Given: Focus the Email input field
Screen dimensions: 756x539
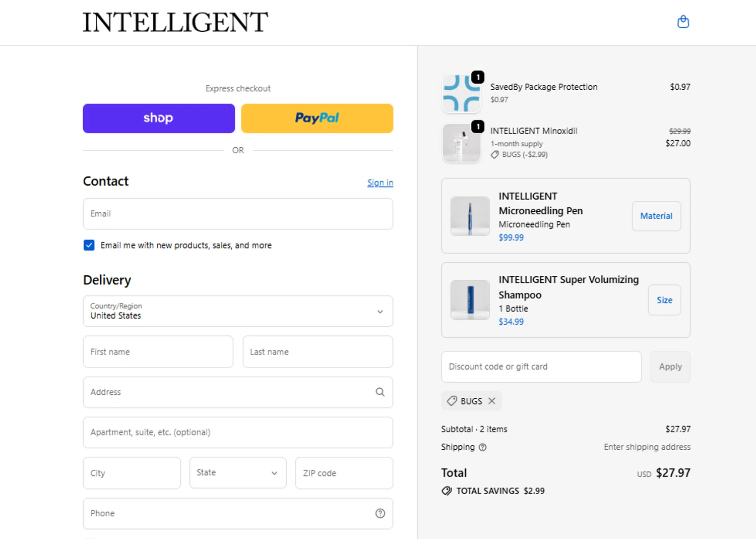Looking at the screenshot, I should pyautogui.click(x=238, y=214).
